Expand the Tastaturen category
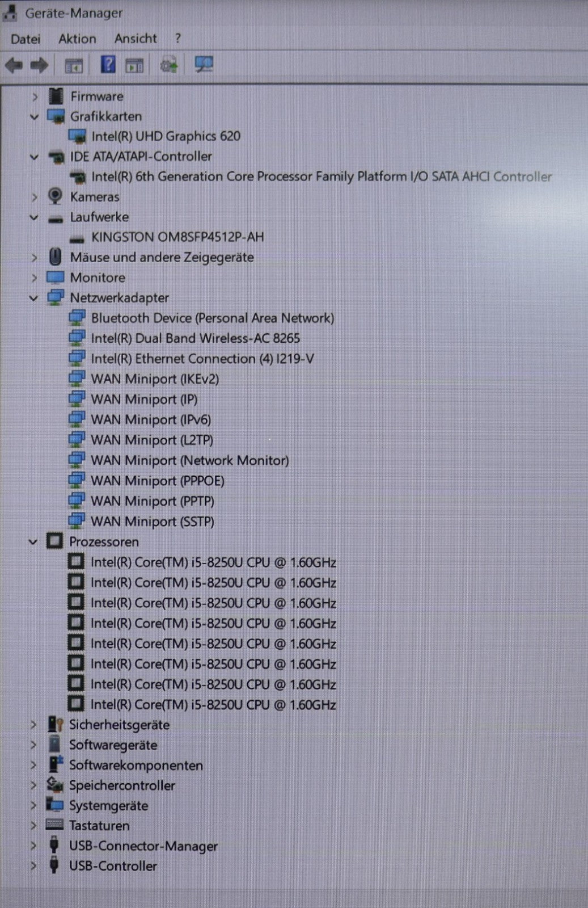Image resolution: width=588 pixels, height=908 pixels. pos(33,826)
